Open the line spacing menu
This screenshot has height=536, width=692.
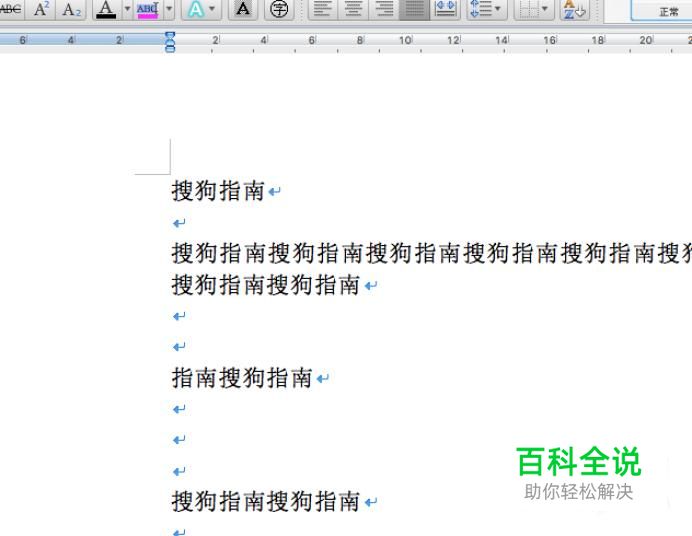(485, 9)
